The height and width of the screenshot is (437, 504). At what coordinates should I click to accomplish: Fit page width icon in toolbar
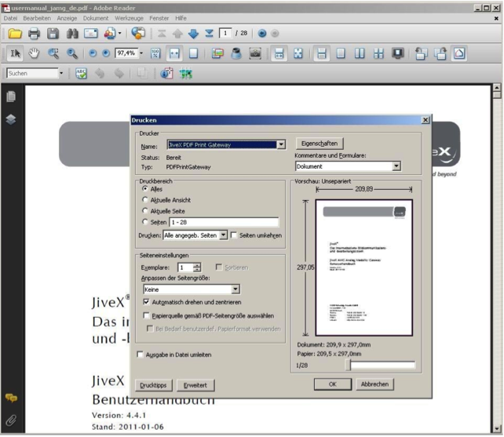click(x=174, y=53)
